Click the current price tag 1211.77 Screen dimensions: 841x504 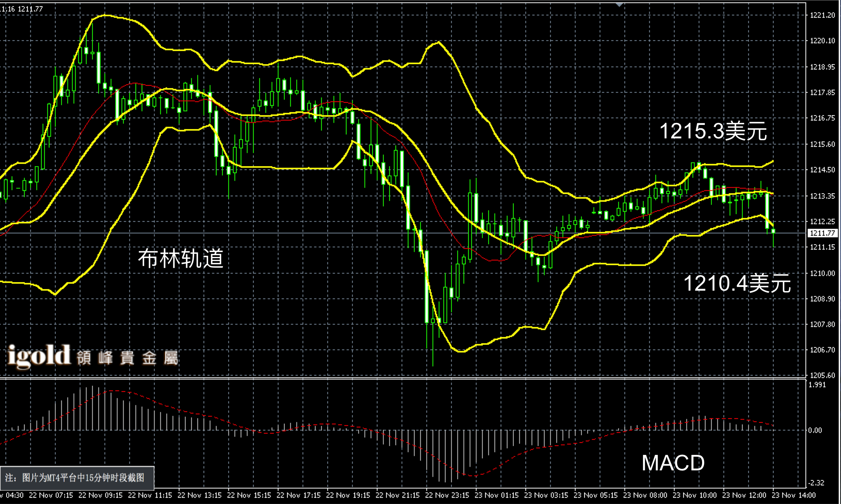click(822, 233)
